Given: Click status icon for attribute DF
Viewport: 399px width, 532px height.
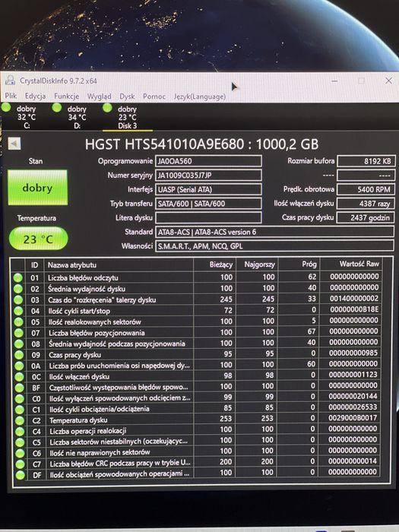Looking at the screenshot, I should click(21, 475).
